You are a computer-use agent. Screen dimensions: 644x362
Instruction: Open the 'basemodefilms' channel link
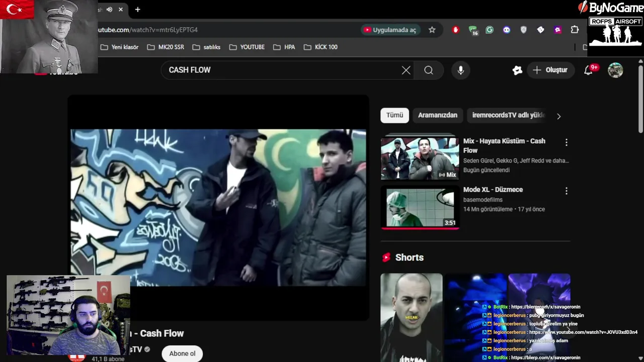coord(483,200)
